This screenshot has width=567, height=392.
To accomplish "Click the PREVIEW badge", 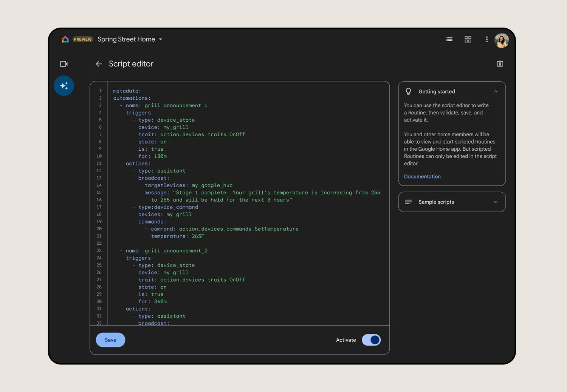I will pos(83,39).
